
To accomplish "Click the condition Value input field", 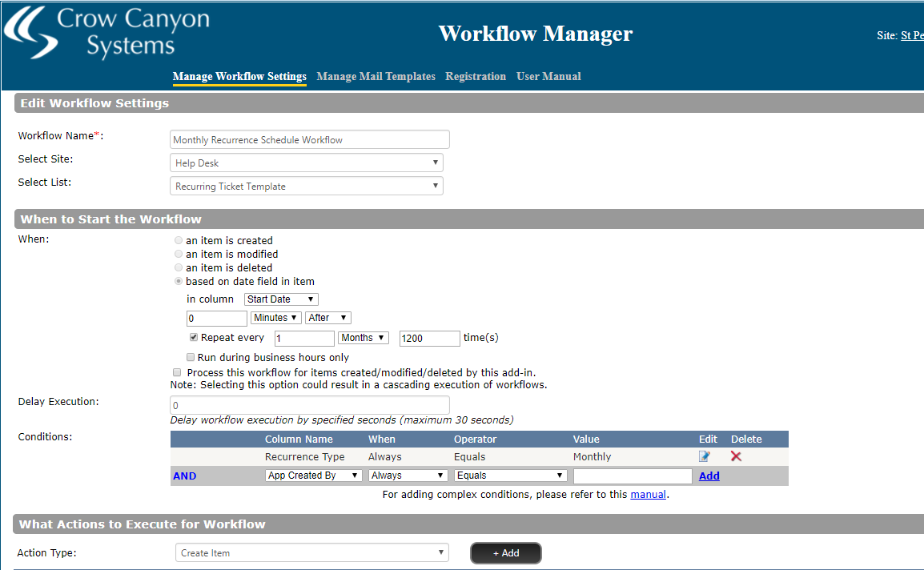I will [633, 476].
